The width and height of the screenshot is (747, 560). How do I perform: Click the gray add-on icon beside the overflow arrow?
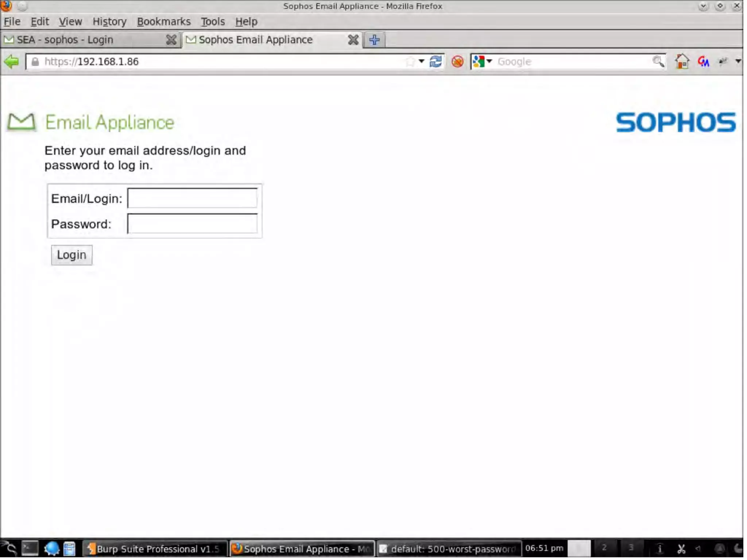coord(723,61)
